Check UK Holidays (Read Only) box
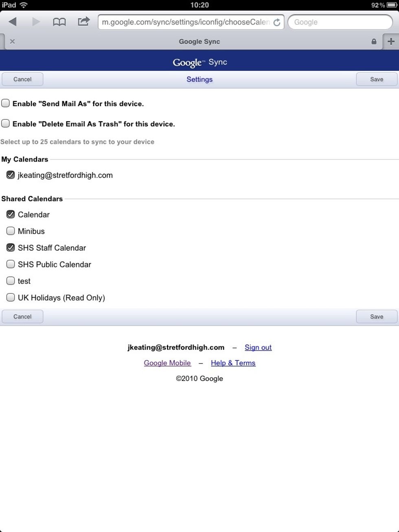399x532 pixels. [11, 298]
